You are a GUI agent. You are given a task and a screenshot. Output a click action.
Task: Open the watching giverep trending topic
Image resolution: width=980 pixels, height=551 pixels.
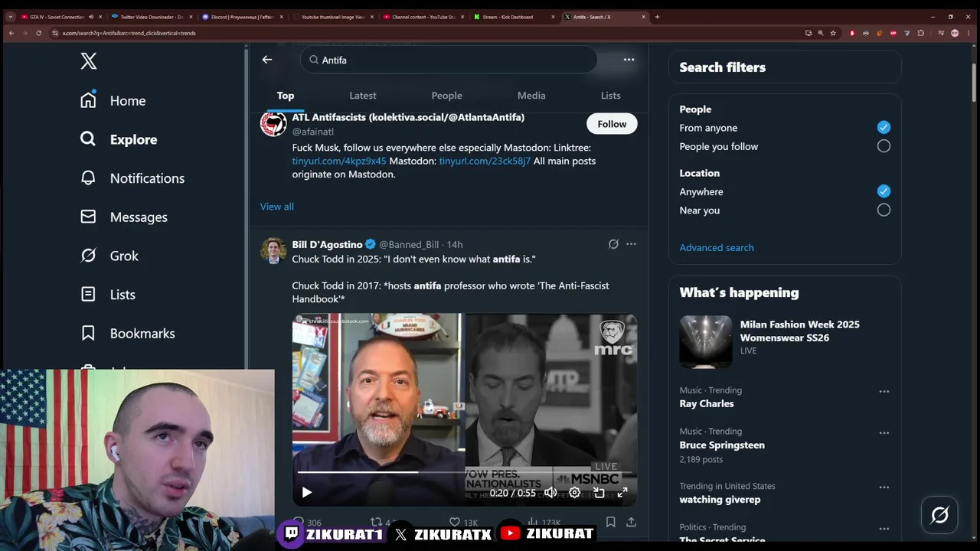pyautogui.click(x=720, y=499)
